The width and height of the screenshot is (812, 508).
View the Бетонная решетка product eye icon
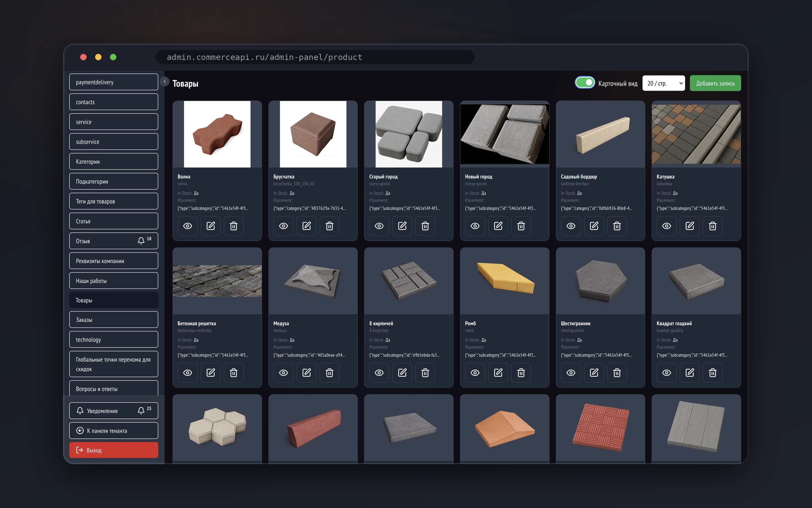(x=187, y=373)
